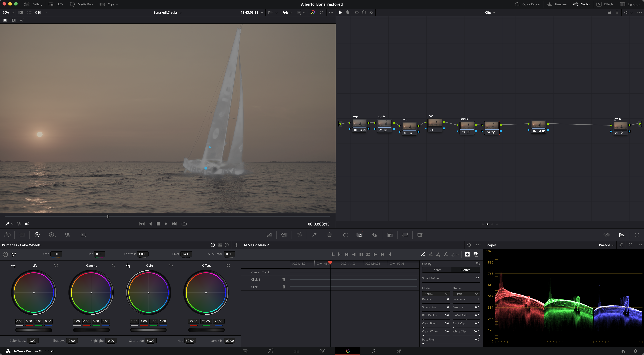
Task: Open the Blur/Sharpen palette
Action: tap(375, 235)
